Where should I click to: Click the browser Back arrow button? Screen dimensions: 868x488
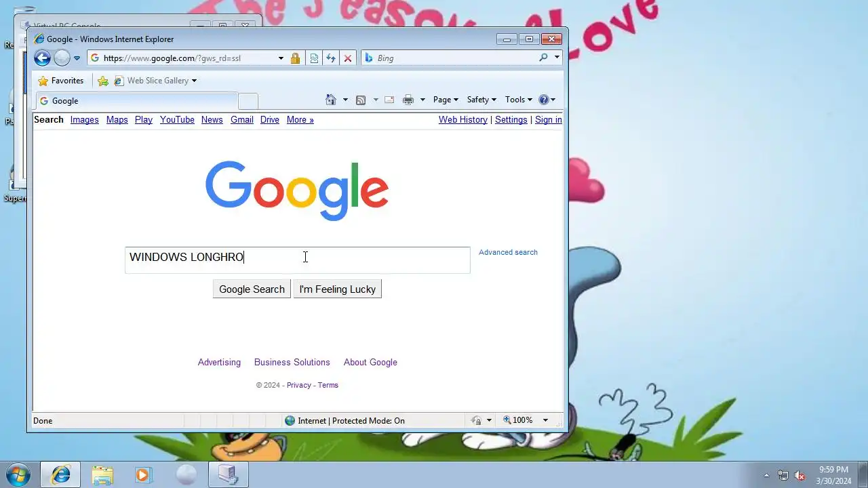coord(42,58)
